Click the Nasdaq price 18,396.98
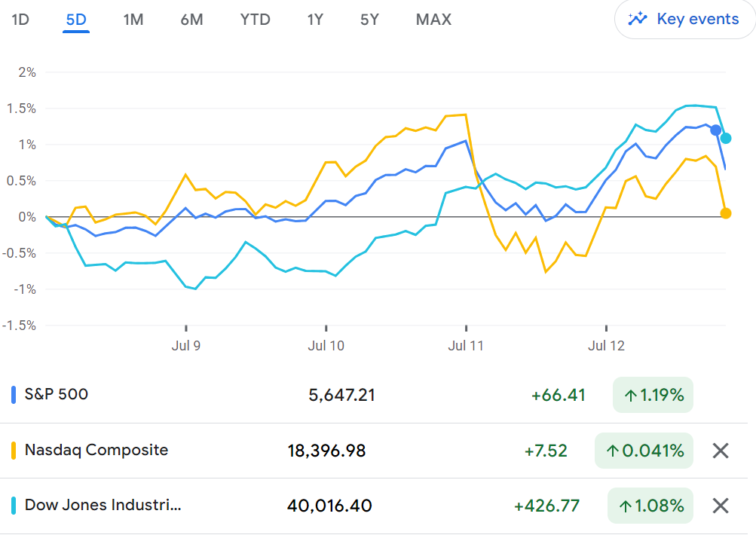Screen dimensions: 756x535 coord(326,451)
